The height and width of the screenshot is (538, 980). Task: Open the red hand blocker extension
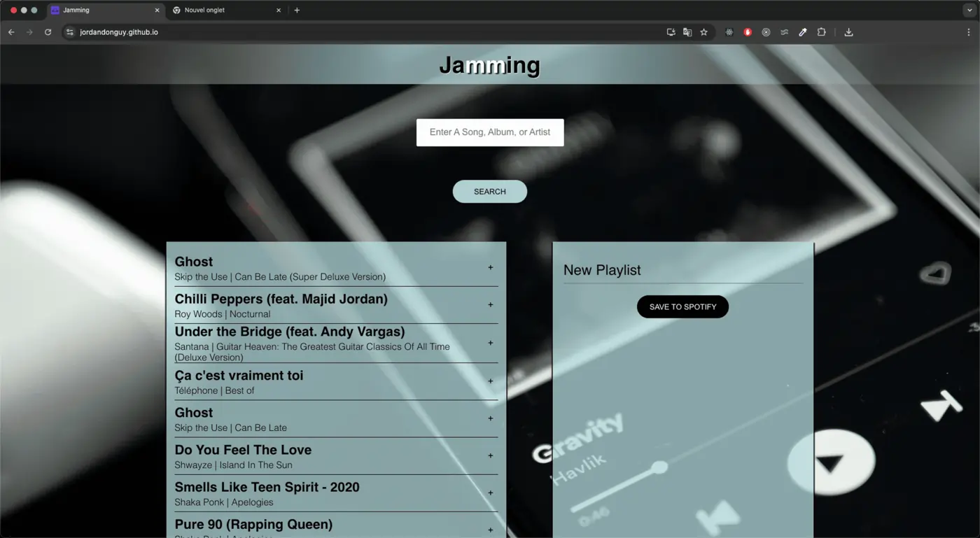[x=748, y=32]
